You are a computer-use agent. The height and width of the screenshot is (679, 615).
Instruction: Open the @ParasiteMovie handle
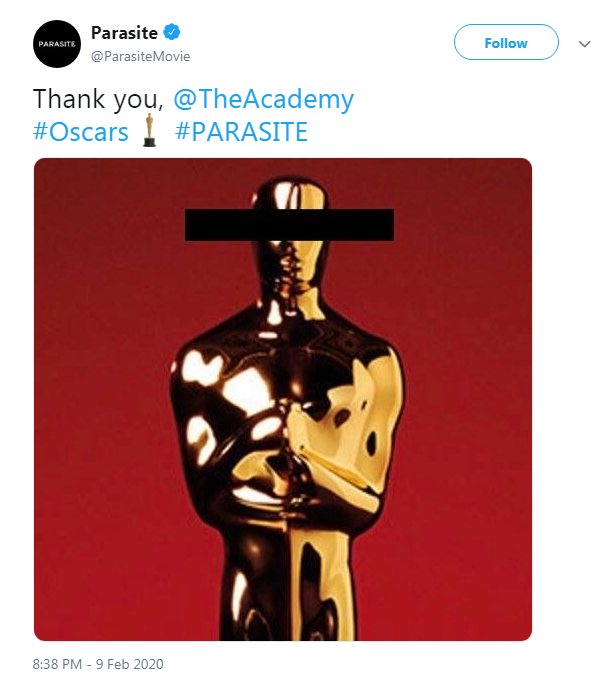[x=141, y=57]
